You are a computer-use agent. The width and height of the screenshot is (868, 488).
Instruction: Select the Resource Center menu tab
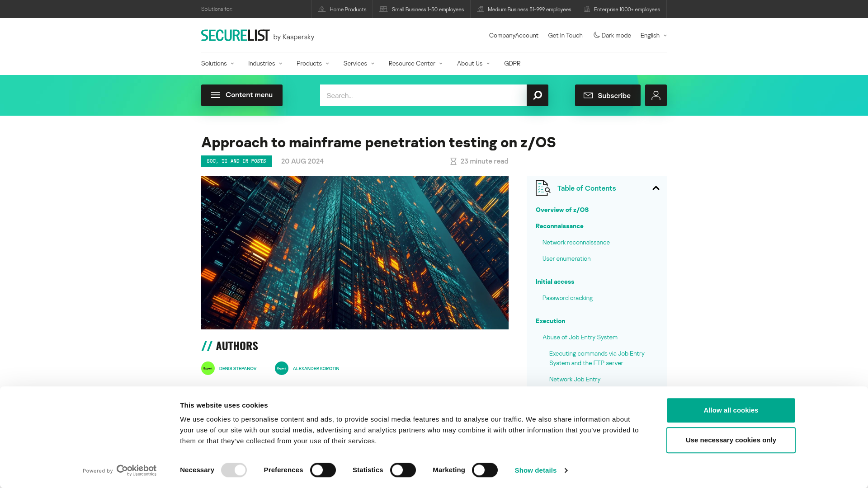(x=415, y=62)
